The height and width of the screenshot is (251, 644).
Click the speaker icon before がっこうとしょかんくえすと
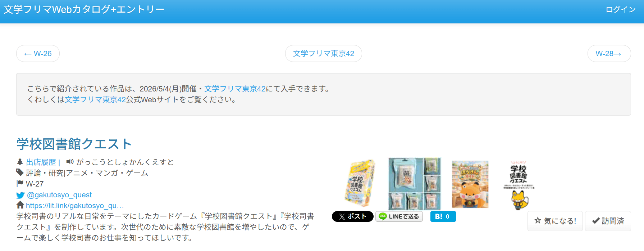(70, 162)
